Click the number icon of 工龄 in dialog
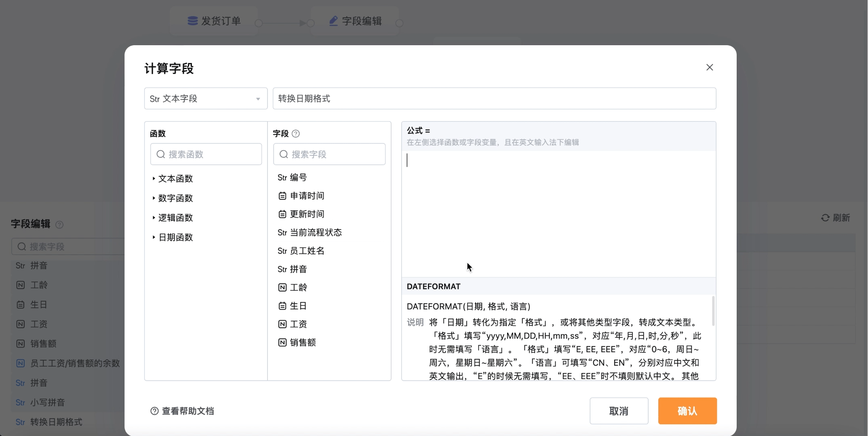The width and height of the screenshot is (868, 436). [x=282, y=287]
